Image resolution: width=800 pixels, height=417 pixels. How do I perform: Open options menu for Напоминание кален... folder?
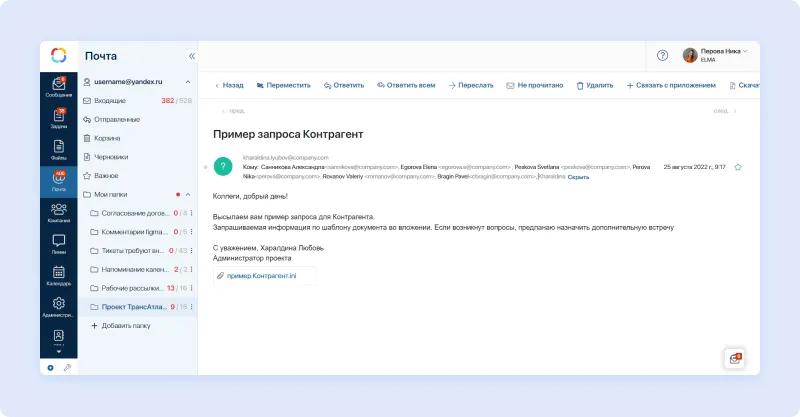pyautogui.click(x=191, y=269)
